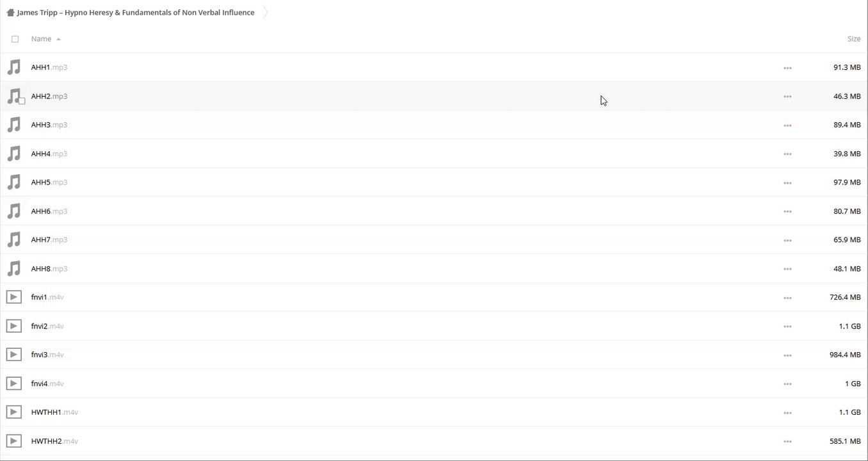Expand the breadcrumb chevron after folder name
Viewport: 868px width, 461px height.
click(265, 13)
